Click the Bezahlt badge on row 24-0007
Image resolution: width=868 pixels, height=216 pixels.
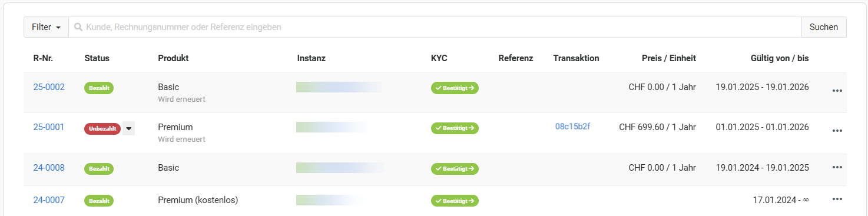(x=99, y=201)
